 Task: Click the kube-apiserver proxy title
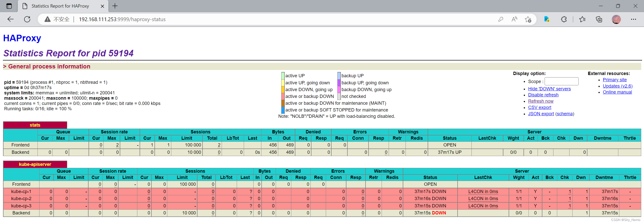35,164
